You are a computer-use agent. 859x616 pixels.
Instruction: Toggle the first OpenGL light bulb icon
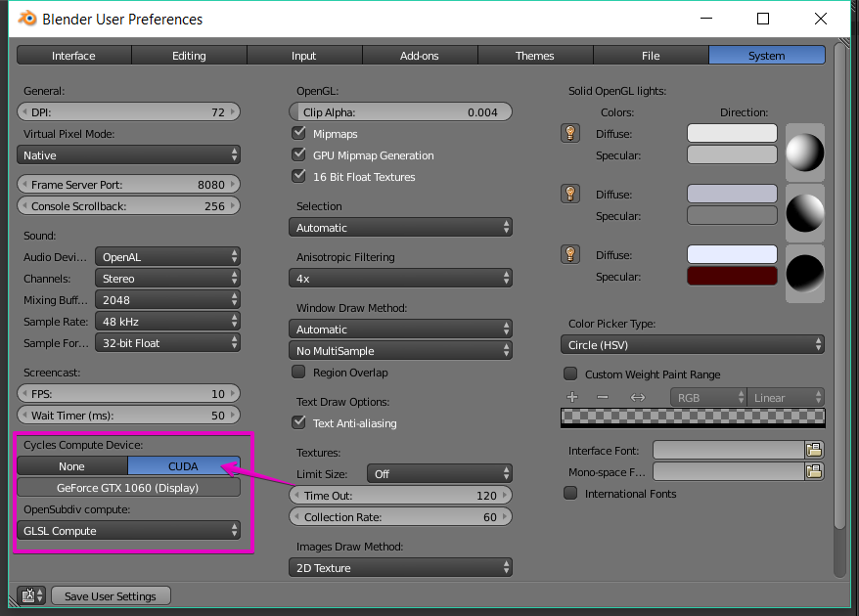[570, 134]
